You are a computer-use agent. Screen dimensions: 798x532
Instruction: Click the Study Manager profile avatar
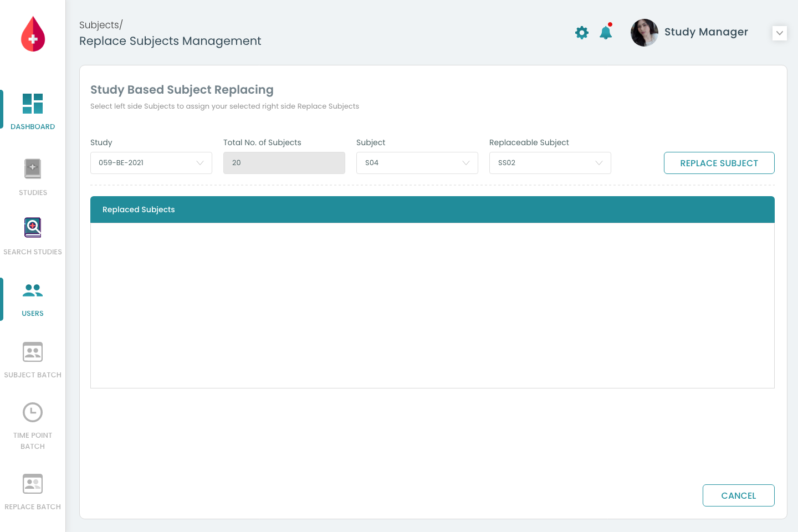click(644, 33)
